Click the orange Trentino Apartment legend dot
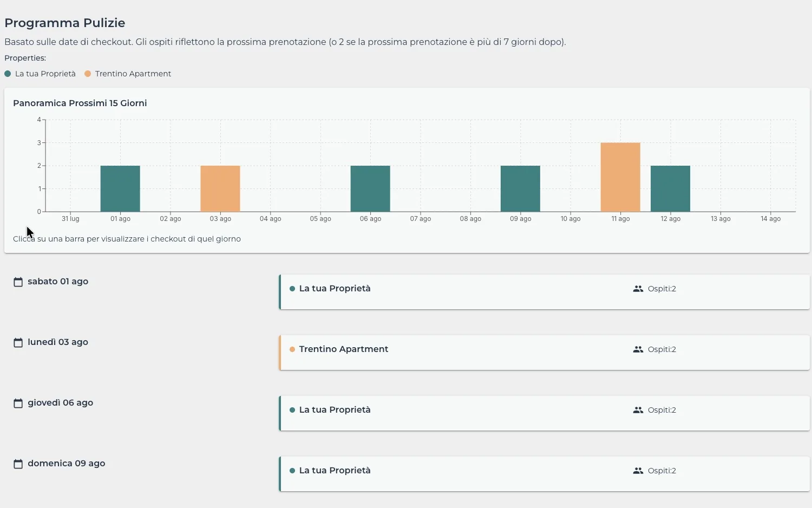The width and height of the screenshot is (812, 508). point(88,74)
